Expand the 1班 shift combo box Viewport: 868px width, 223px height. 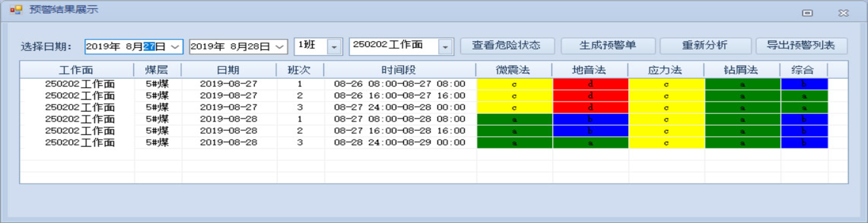(x=334, y=46)
